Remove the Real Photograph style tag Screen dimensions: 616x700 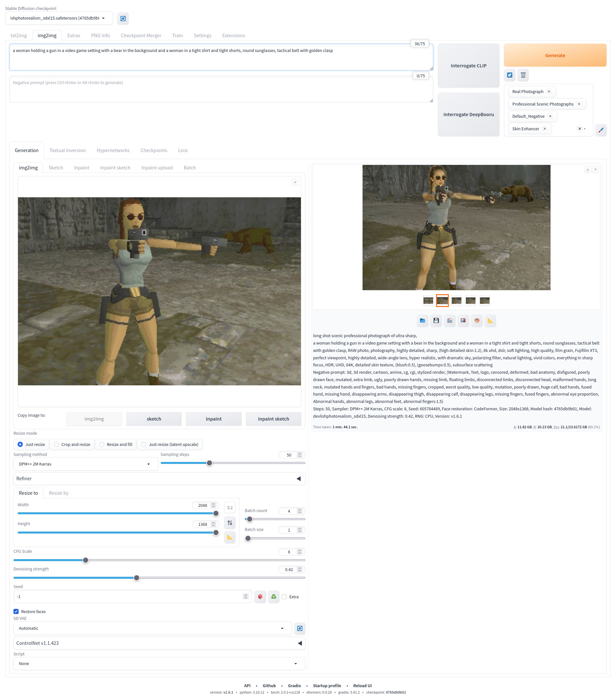coord(549,91)
